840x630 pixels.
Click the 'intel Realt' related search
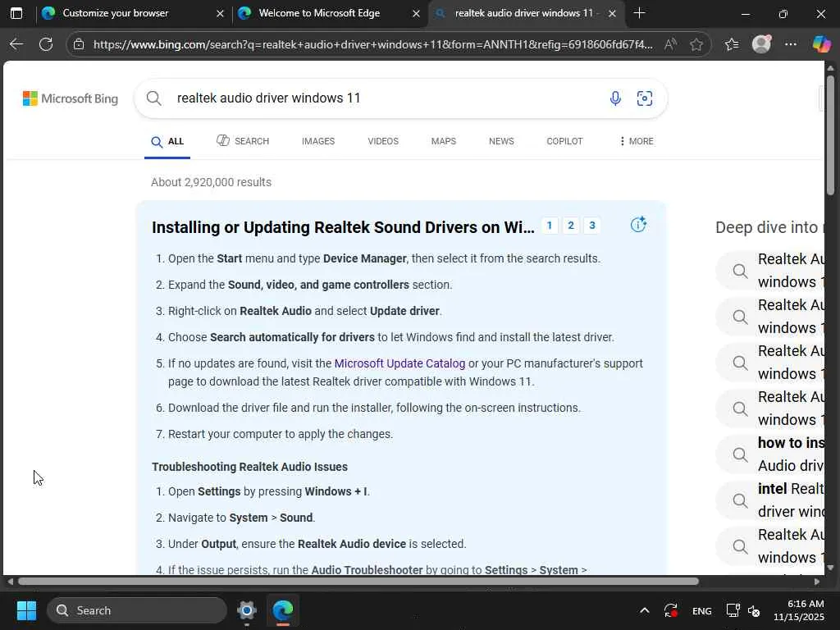coord(770,500)
